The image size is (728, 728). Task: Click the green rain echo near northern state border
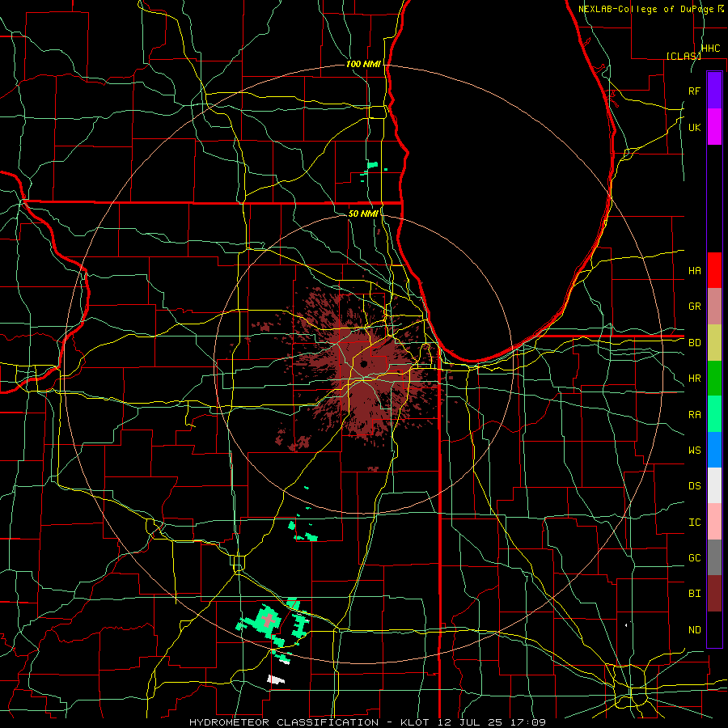tap(372, 165)
